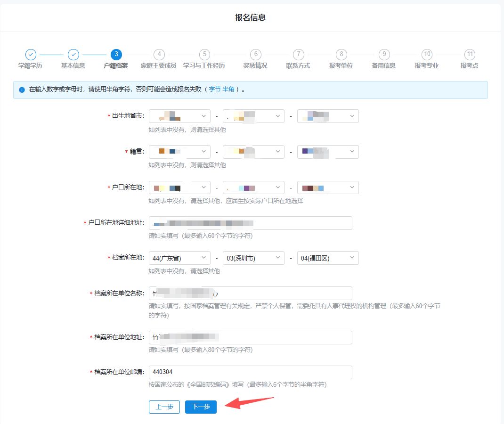This screenshot has height=424, width=504.
Task: Click the blue info icon in the notice banner
Action: 22,90
